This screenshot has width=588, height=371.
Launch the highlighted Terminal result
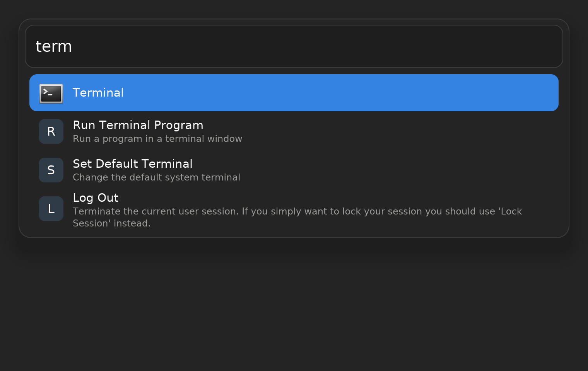(x=294, y=93)
